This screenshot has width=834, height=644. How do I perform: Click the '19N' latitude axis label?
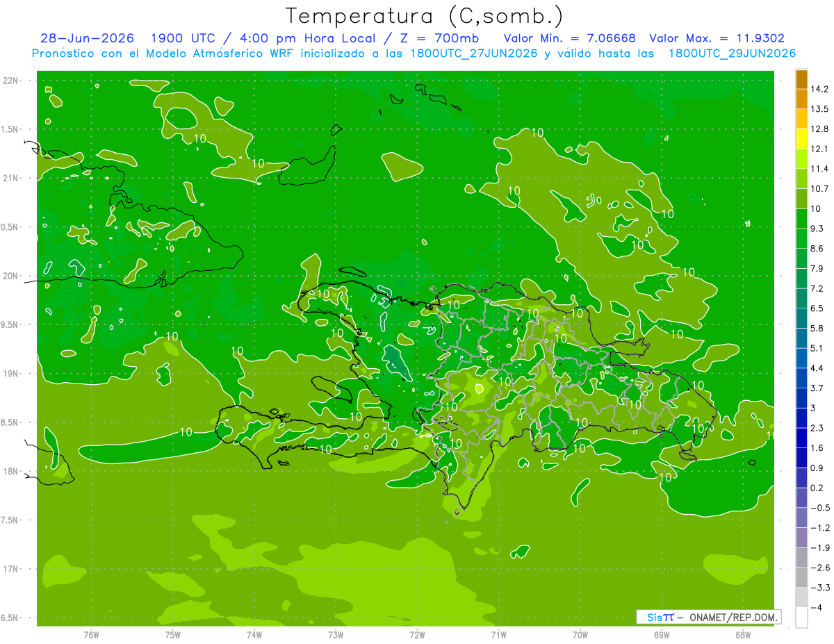pyautogui.click(x=10, y=374)
